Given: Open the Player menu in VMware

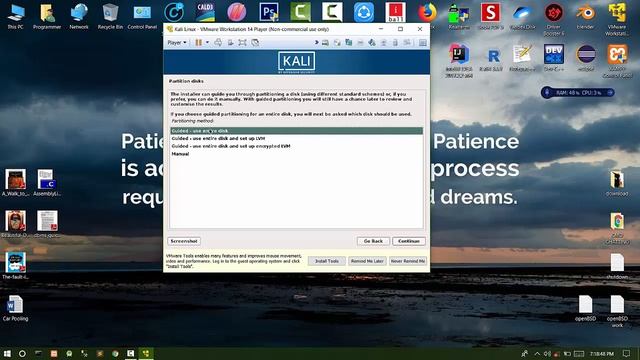Looking at the screenshot, I should (x=177, y=42).
